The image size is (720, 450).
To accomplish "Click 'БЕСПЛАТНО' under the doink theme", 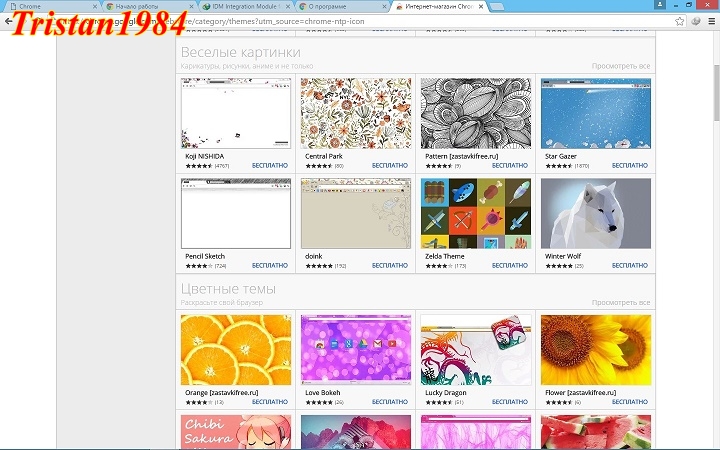I will [390, 266].
